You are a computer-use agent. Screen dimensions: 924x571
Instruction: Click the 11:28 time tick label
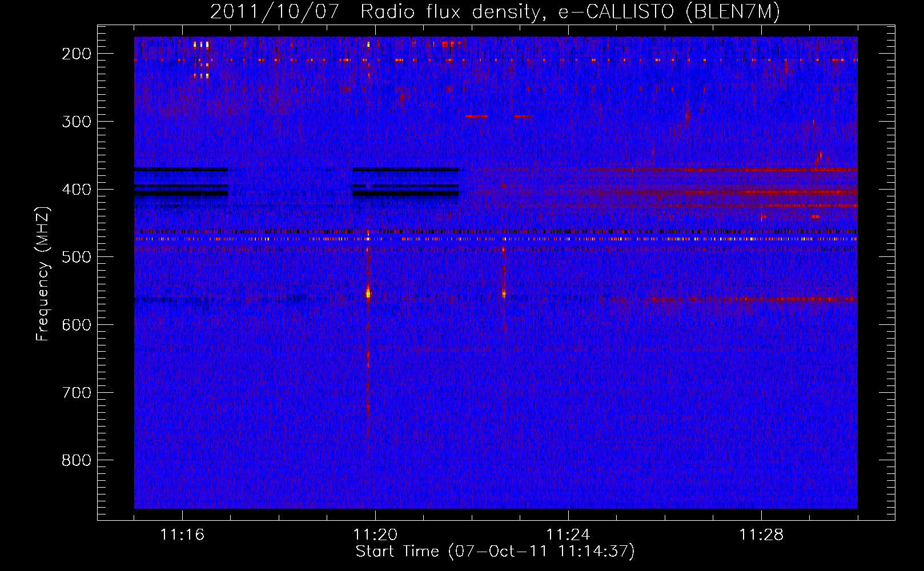(761, 535)
